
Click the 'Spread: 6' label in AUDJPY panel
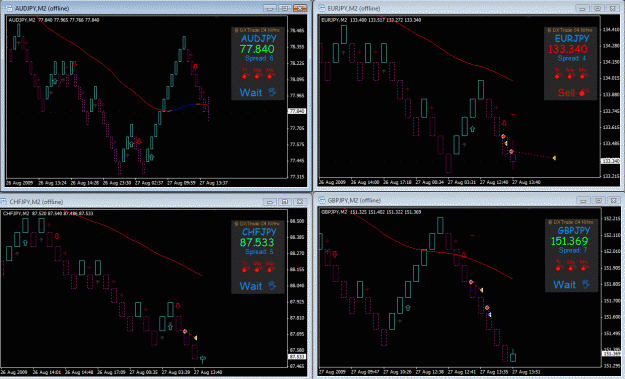[259, 58]
